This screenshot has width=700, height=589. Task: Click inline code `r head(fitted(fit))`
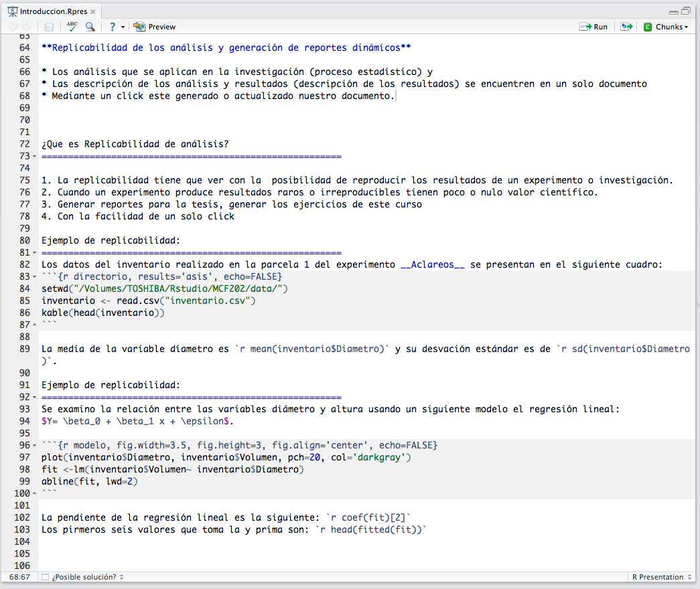(371, 529)
